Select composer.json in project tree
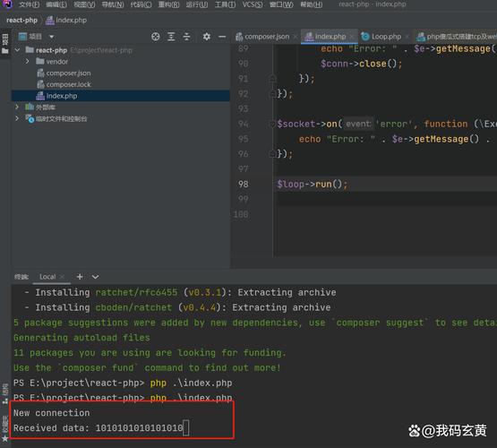The height and width of the screenshot is (448, 497). coord(68,73)
